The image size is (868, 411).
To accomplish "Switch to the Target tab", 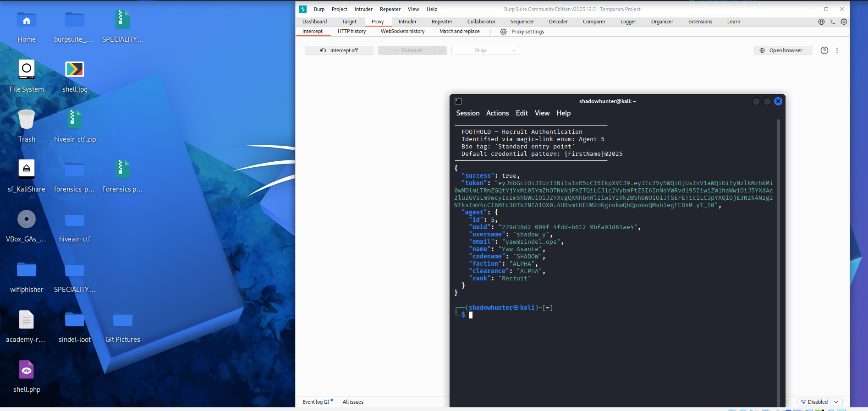I will pyautogui.click(x=349, y=22).
